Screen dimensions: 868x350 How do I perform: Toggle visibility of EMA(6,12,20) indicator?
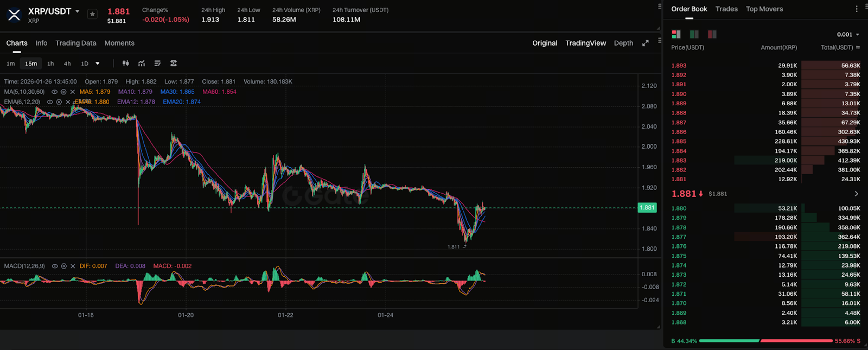click(x=50, y=102)
